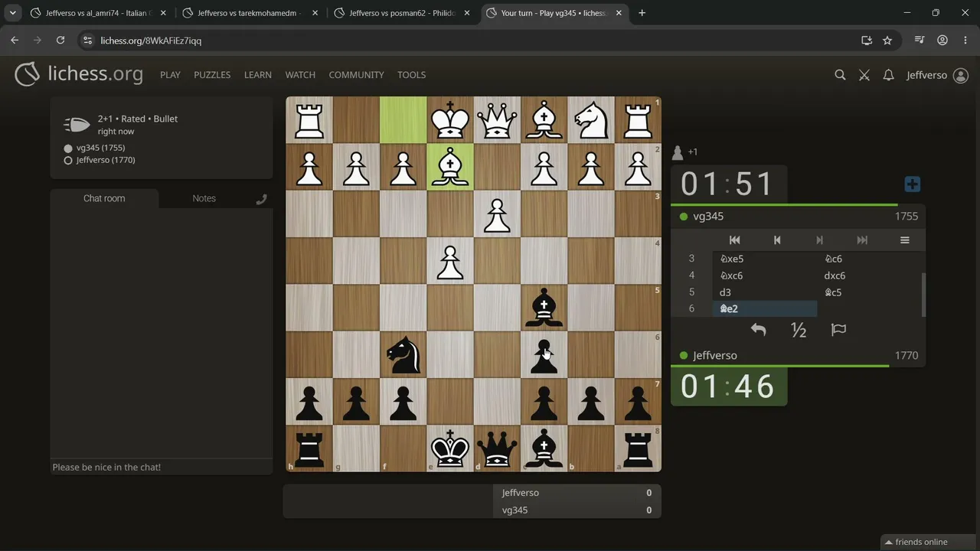The image size is (980, 551).
Task: Step back one move
Action: 777,240
